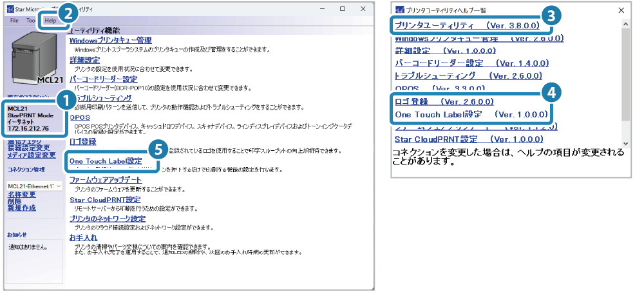Click 名称変更 under connection management
The height and width of the screenshot is (296, 644).
coord(22,195)
